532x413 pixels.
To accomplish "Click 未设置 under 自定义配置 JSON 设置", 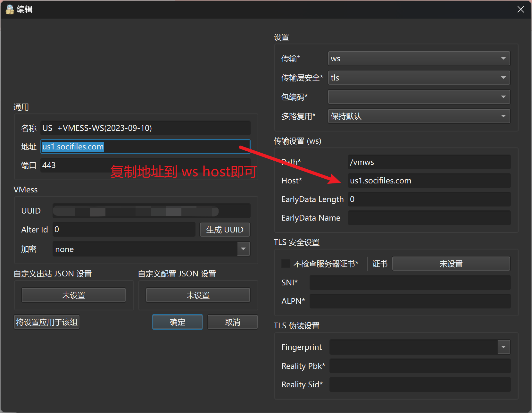I will (198, 295).
